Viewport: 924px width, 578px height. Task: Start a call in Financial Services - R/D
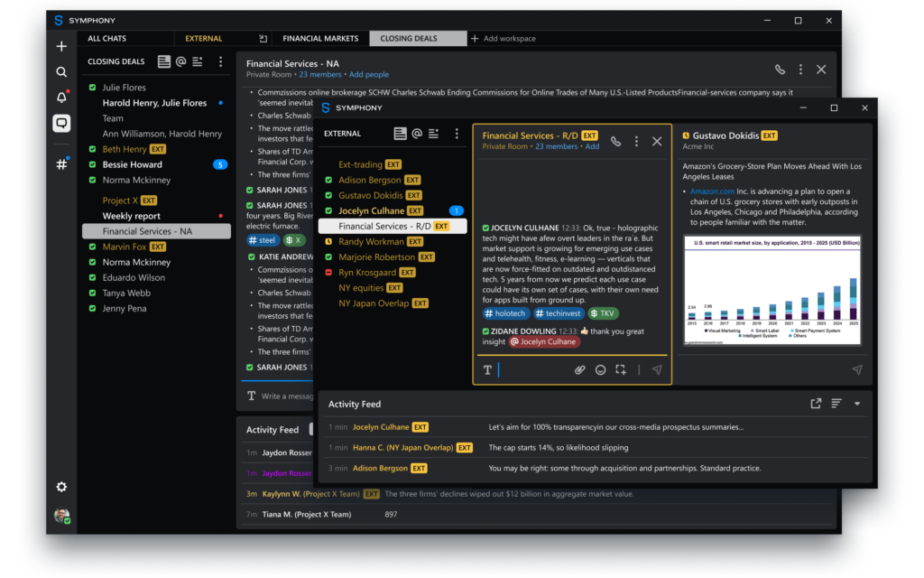tap(615, 141)
